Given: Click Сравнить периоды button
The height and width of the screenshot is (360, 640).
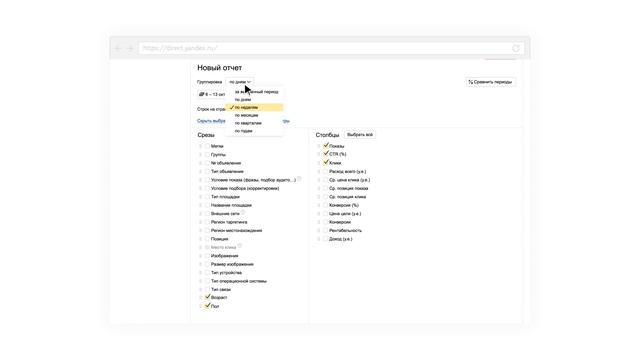Looking at the screenshot, I should pos(490,82).
